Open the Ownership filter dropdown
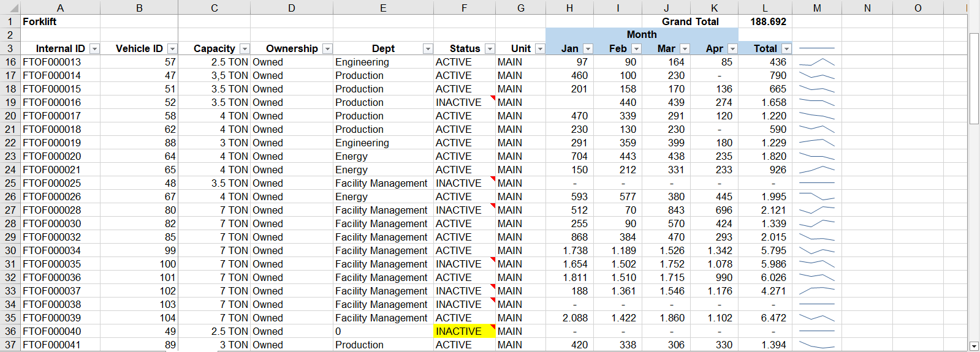This screenshot has height=352, width=980. tap(327, 49)
